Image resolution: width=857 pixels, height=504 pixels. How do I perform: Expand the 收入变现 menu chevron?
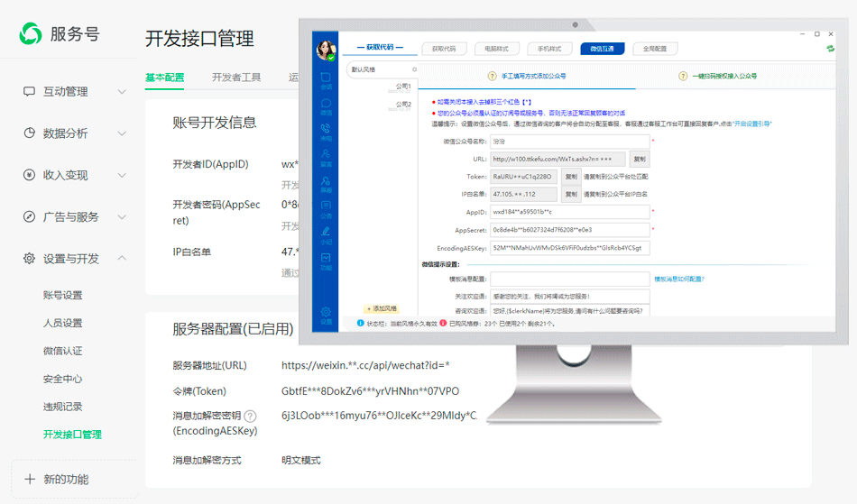pos(122,175)
